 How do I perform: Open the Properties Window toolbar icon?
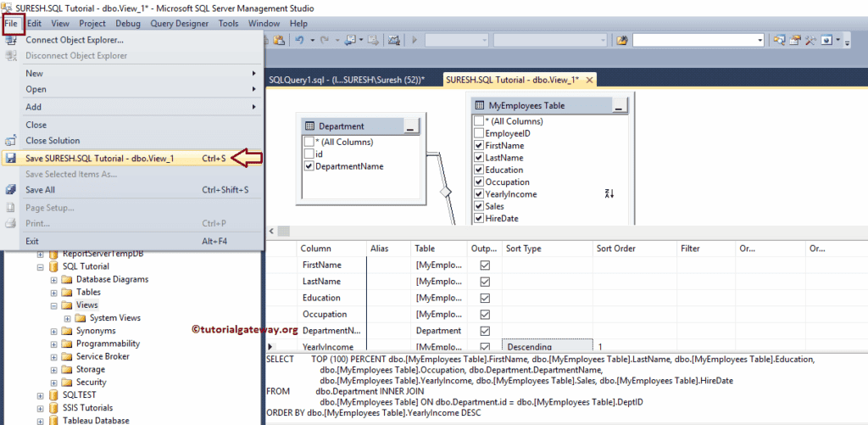tap(795, 40)
